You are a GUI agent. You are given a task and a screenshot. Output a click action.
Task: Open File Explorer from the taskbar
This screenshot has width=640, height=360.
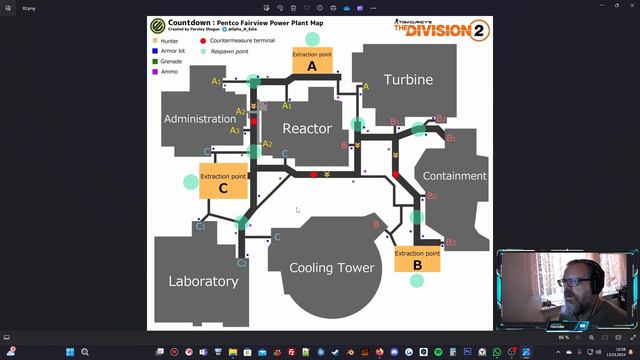point(233,352)
